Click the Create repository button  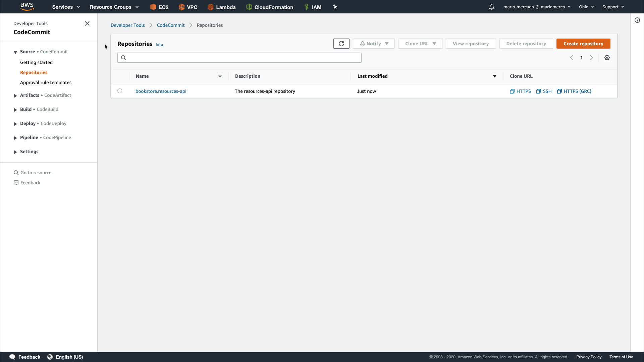tap(583, 44)
